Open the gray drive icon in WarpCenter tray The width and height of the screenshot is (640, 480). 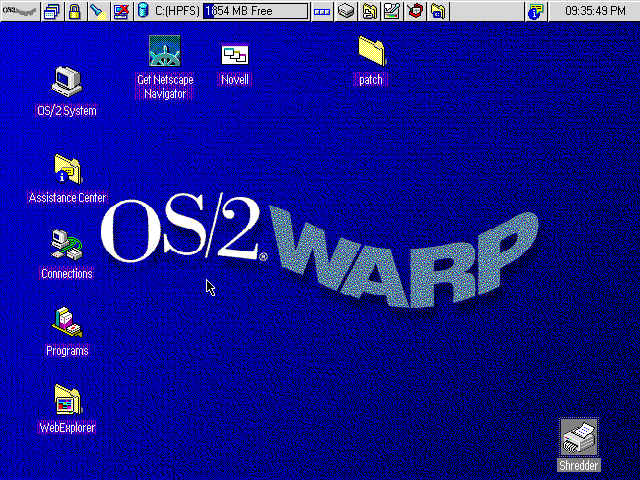[x=346, y=11]
